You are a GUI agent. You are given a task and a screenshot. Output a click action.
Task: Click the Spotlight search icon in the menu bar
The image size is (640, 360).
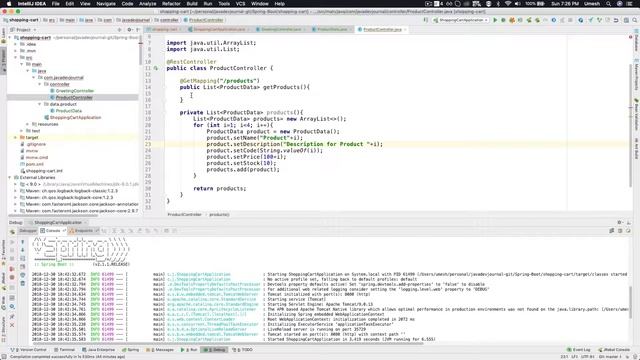[609, 4]
